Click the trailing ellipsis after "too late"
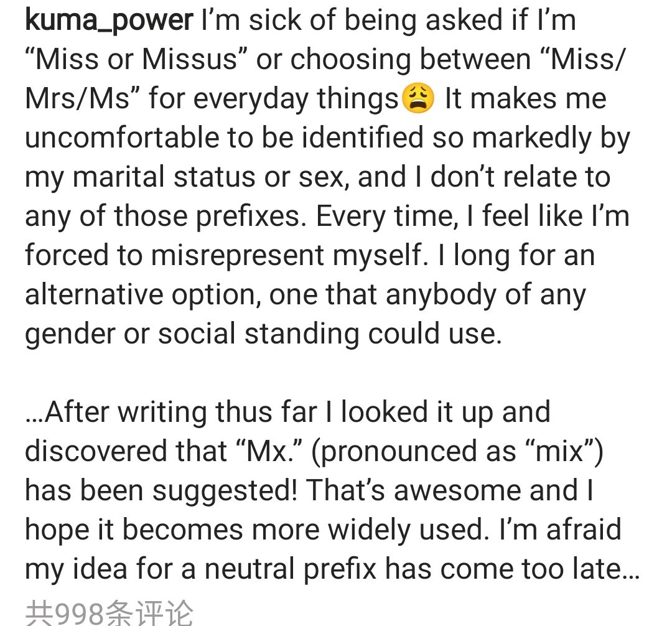 point(631,569)
